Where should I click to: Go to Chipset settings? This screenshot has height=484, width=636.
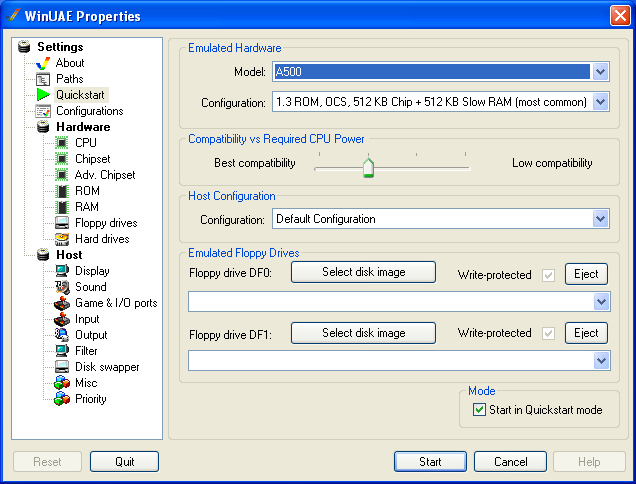(92, 159)
